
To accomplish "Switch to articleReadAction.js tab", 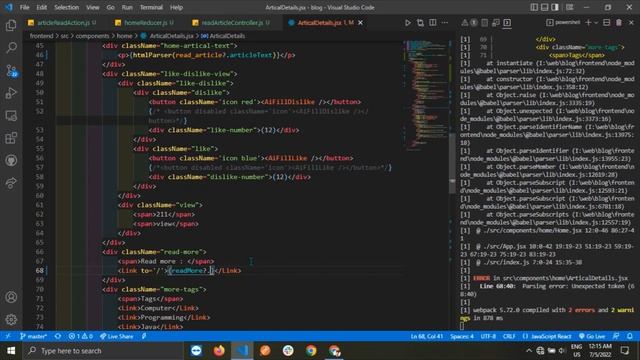I will pos(62,23).
